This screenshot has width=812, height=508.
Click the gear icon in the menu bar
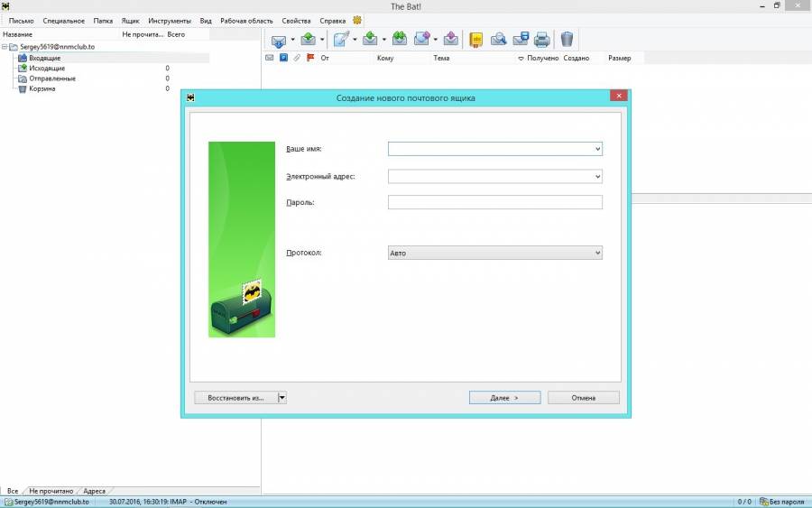[357, 20]
